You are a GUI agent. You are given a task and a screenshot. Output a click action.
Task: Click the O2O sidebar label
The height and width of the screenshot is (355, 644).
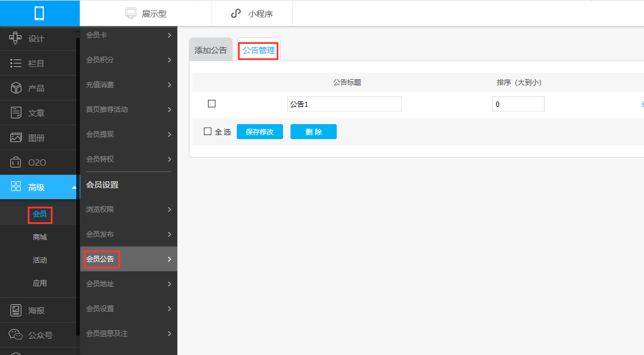(x=37, y=163)
